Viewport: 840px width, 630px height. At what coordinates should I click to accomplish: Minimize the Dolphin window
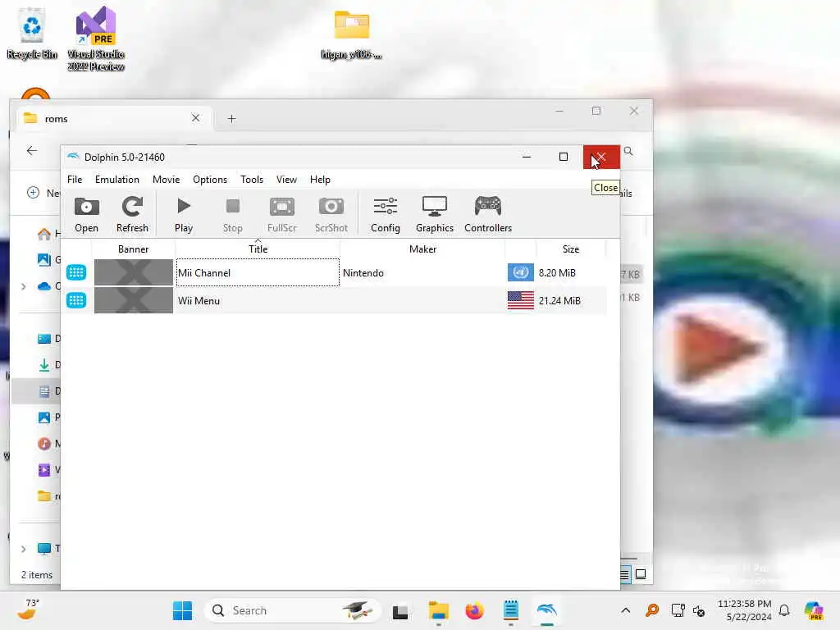coord(527,157)
